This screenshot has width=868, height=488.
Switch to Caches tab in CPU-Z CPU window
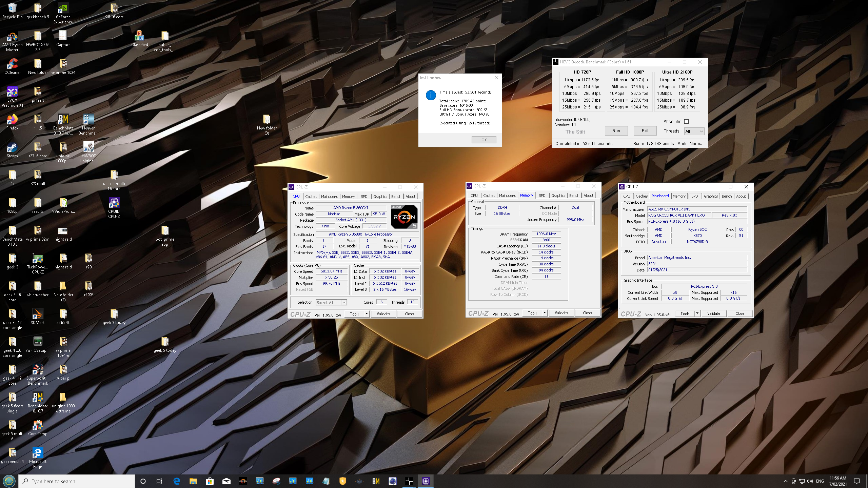pyautogui.click(x=311, y=197)
